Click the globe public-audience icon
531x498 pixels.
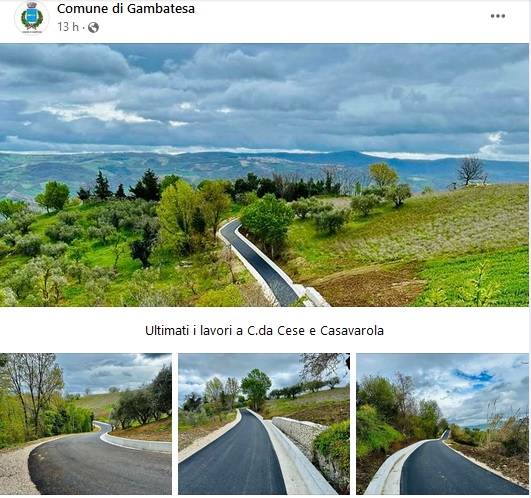click(93, 27)
